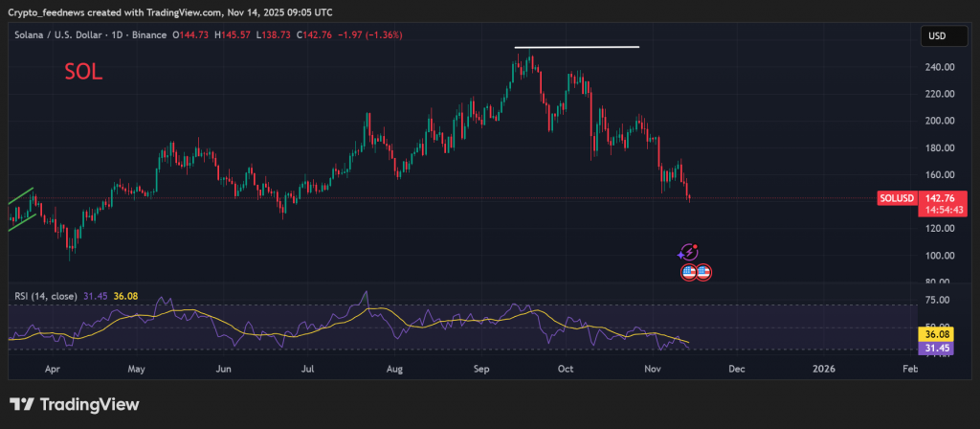Click the left US flag economic event icon

click(688, 272)
